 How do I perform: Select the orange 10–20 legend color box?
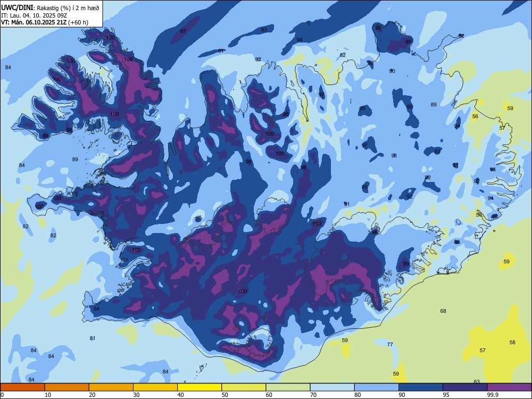(x=67, y=387)
